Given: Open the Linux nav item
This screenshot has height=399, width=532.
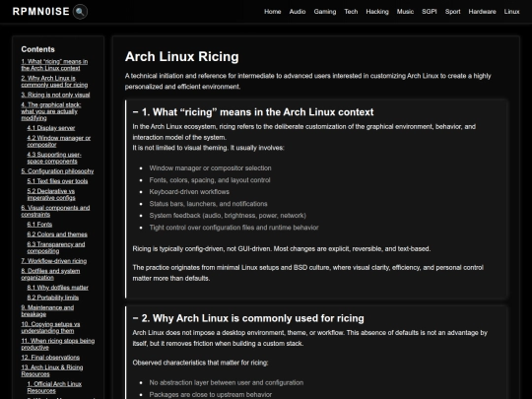Looking at the screenshot, I should (511, 12).
